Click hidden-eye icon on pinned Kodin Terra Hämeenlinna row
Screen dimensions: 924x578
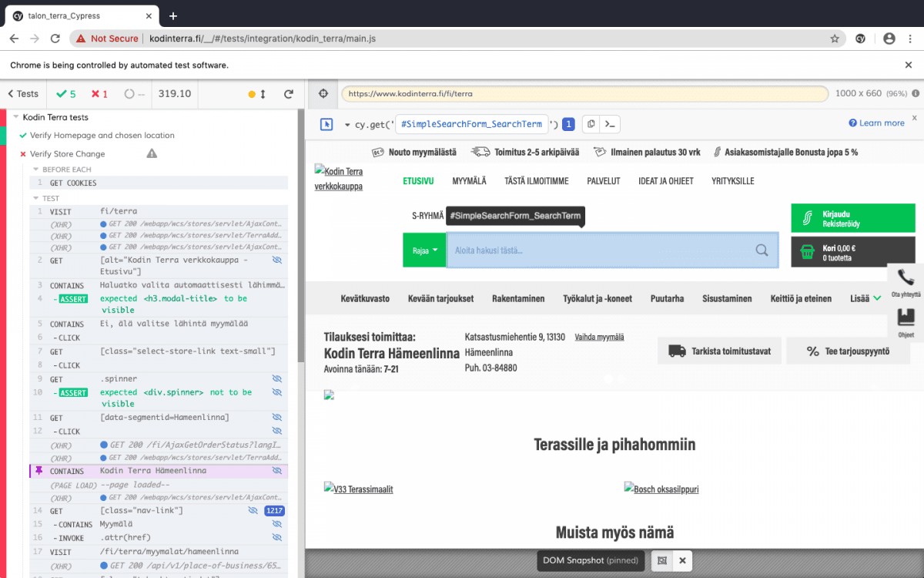click(x=277, y=471)
